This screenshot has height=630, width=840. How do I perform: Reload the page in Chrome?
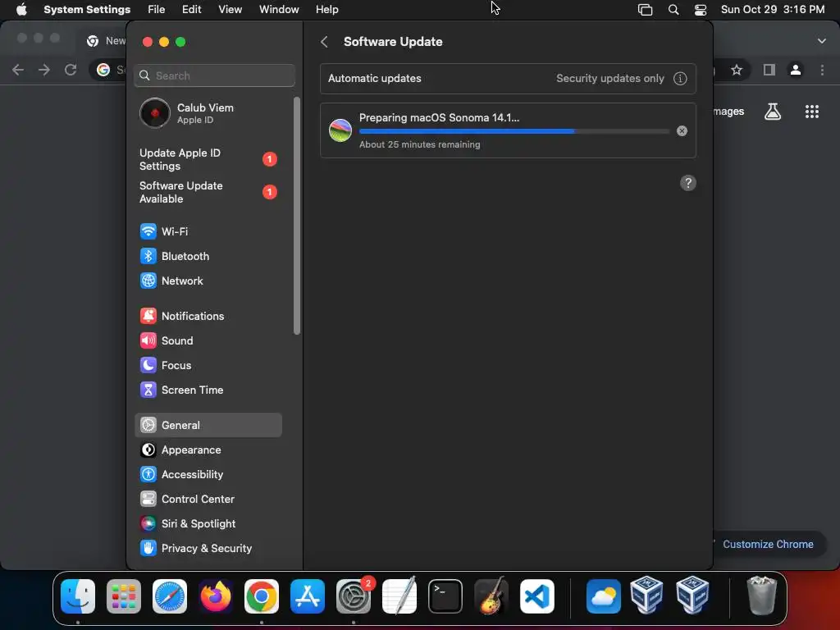71,70
